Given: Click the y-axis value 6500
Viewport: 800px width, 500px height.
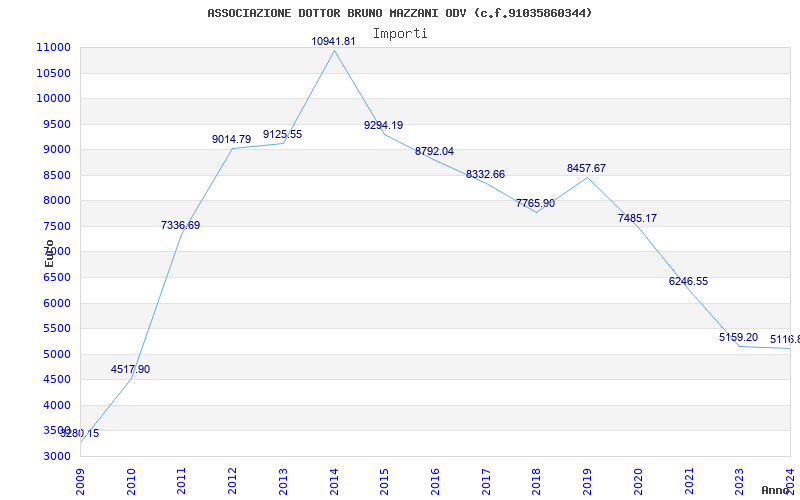Looking at the screenshot, I should (x=56, y=278).
